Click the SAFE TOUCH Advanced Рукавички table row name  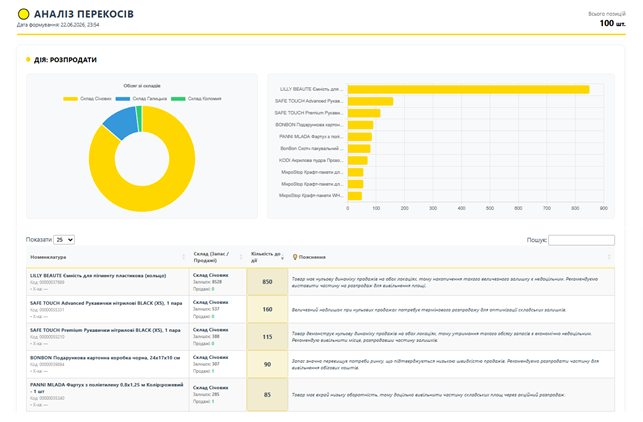coord(106,303)
